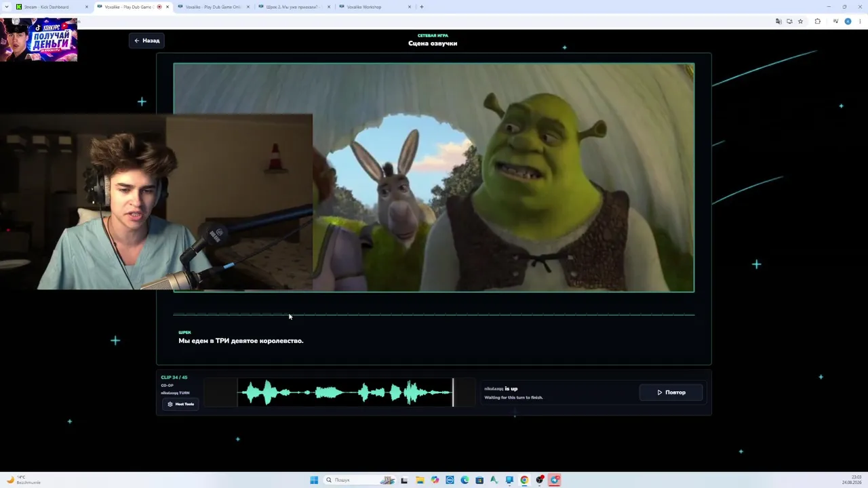Close the Voxalike Workshop tab
Viewport: 868px width, 488px height.
[410, 7]
